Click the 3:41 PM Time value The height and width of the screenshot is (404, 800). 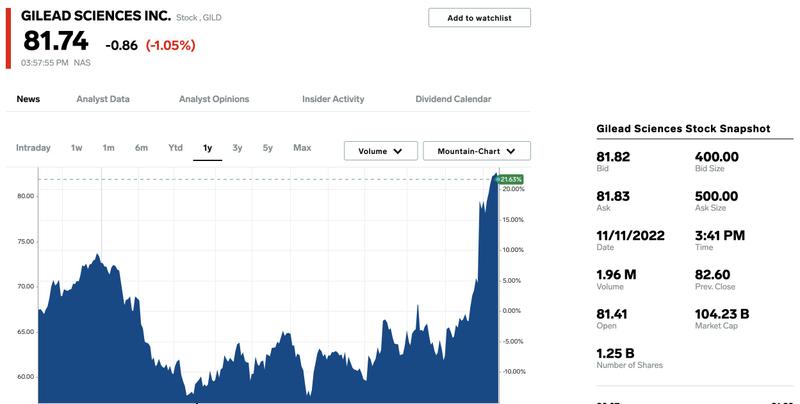tap(719, 236)
